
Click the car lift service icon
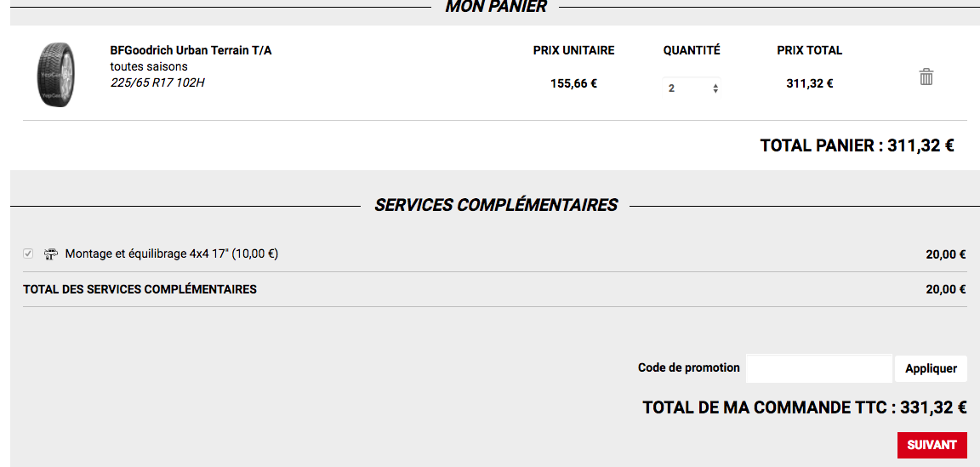pyautogui.click(x=51, y=253)
